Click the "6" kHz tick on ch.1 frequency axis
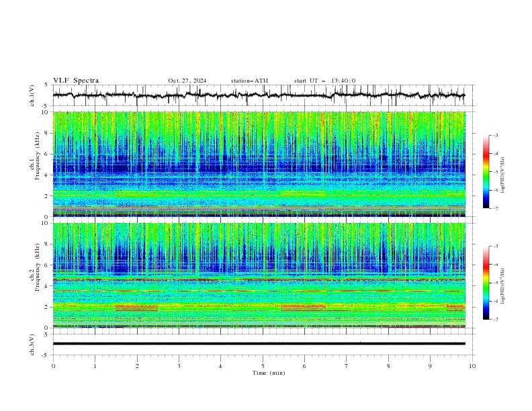 click(48, 154)
